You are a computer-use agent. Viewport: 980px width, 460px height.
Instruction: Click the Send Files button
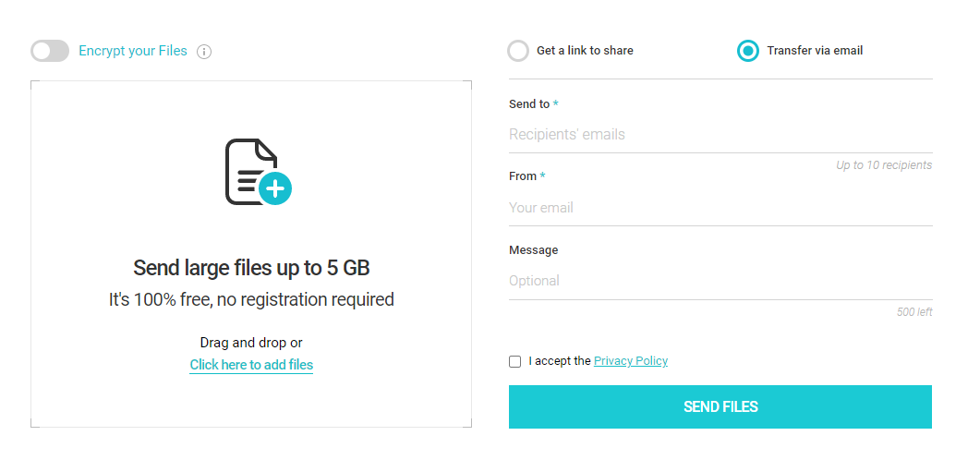tap(720, 406)
